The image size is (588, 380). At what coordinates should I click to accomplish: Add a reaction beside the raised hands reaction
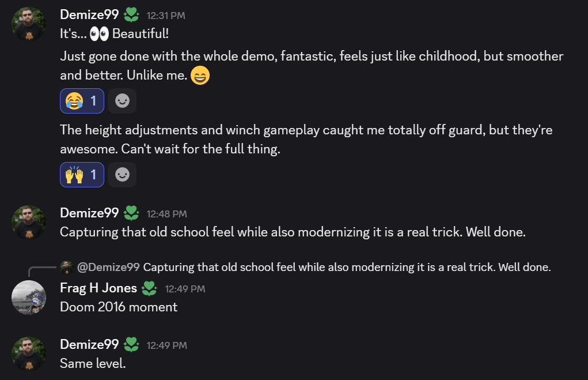click(122, 175)
